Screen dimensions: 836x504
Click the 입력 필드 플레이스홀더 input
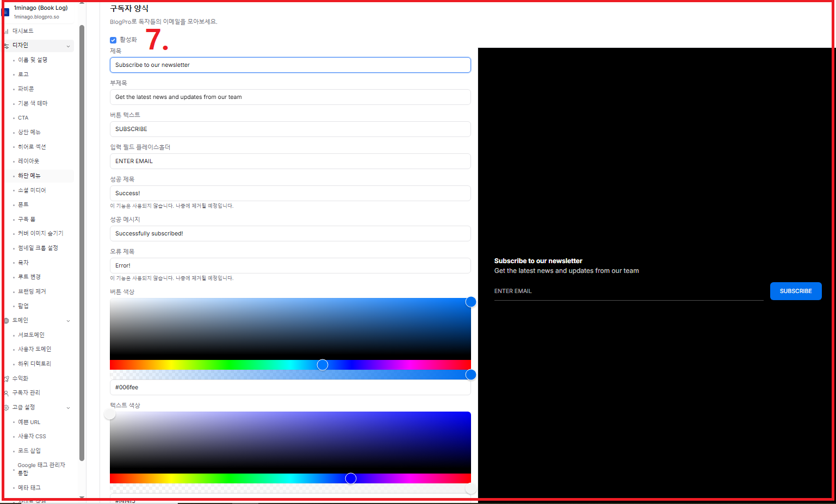[290, 161]
